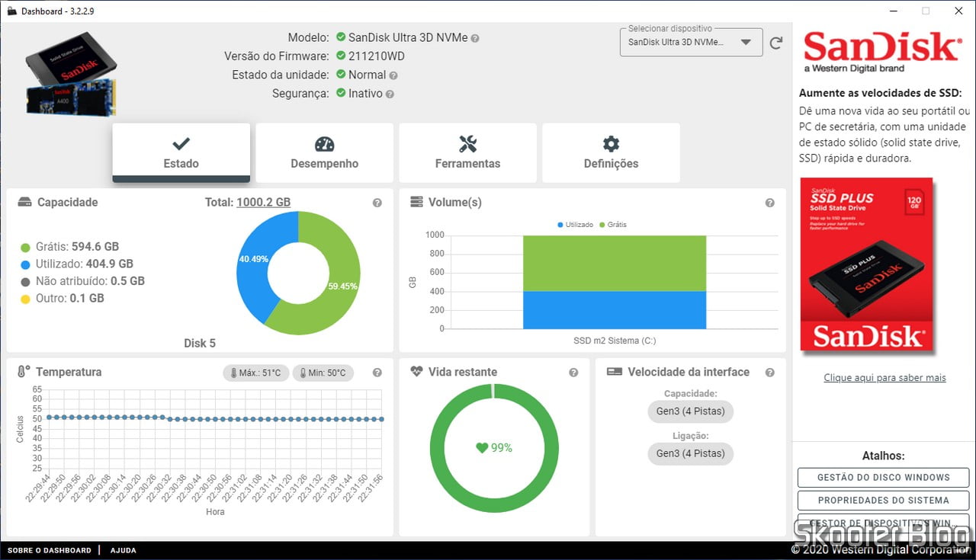Open Ajuda in the footer
976x560 pixels.
click(124, 550)
